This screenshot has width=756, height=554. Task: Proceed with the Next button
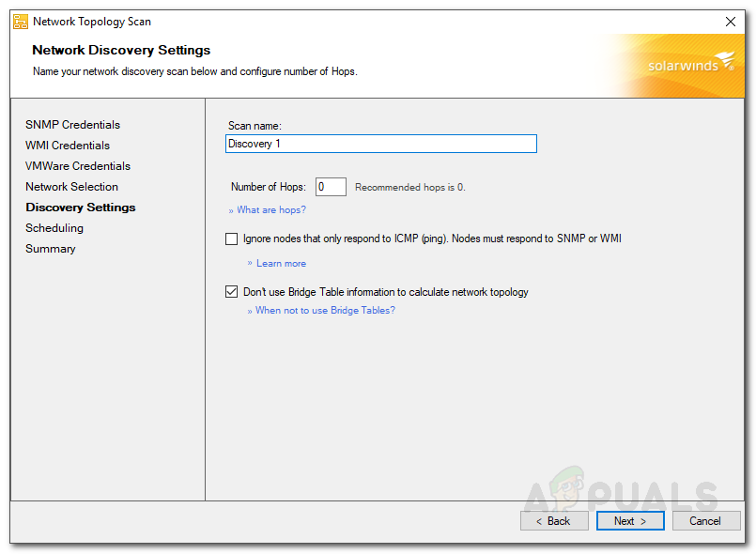tap(630, 521)
